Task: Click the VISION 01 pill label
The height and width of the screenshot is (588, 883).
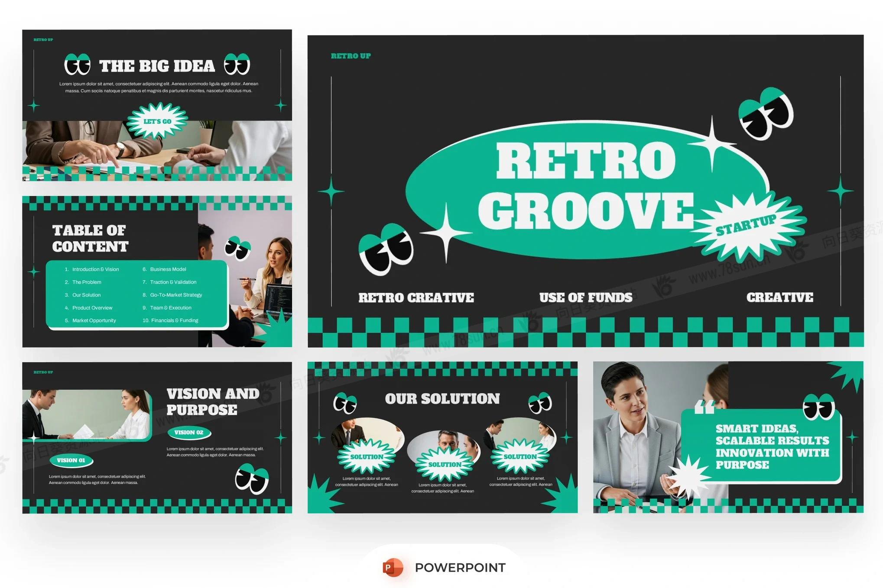Action: [x=71, y=460]
